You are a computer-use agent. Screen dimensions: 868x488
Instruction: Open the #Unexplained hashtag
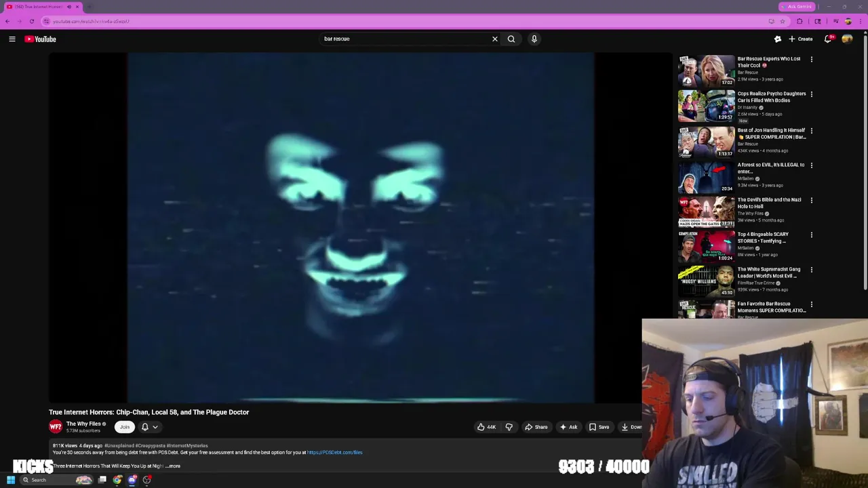point(119,446)
